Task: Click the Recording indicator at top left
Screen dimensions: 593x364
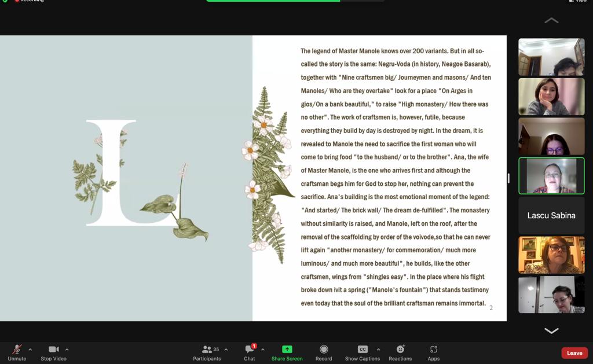Action: [30, 1]
